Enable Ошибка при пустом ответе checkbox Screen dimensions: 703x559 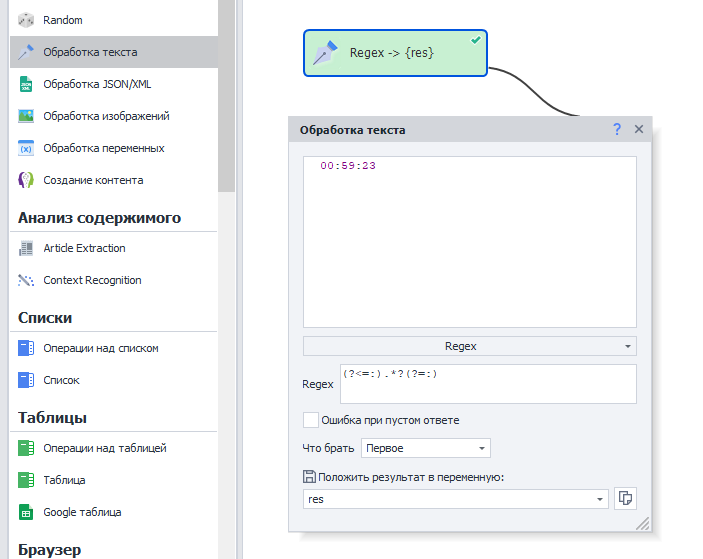[311, 420]
